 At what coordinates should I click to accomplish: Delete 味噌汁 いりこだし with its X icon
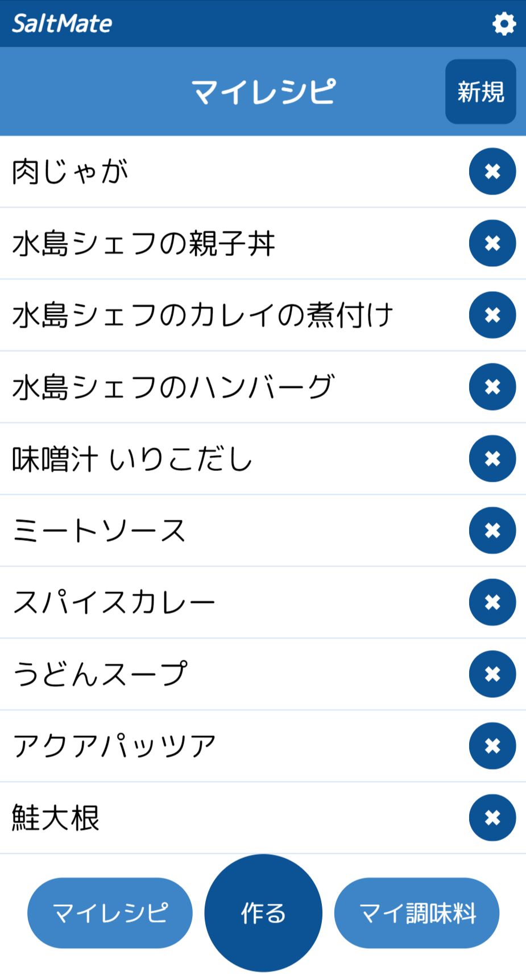[492, 458]
